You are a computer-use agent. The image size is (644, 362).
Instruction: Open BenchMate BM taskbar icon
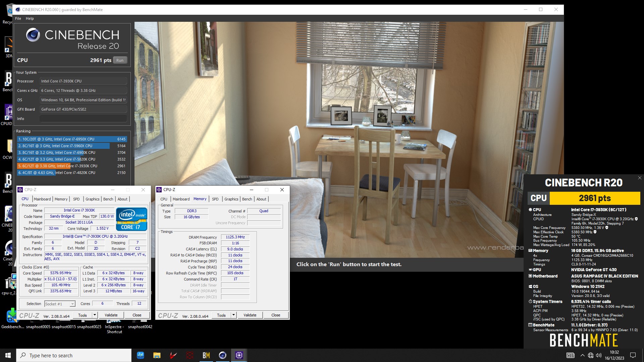(x=206, y=355)
